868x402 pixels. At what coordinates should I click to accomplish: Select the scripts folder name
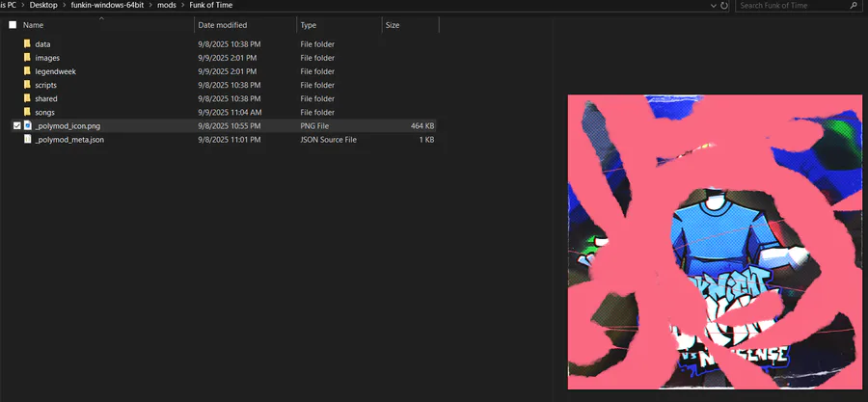coord(45,85)
